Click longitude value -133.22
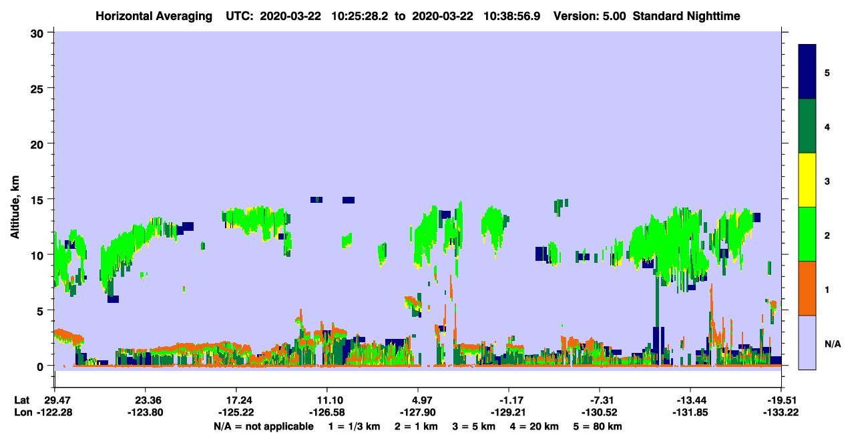Viewport: 868px width, 445px height. pyautogui.click(x=781, y=412)
